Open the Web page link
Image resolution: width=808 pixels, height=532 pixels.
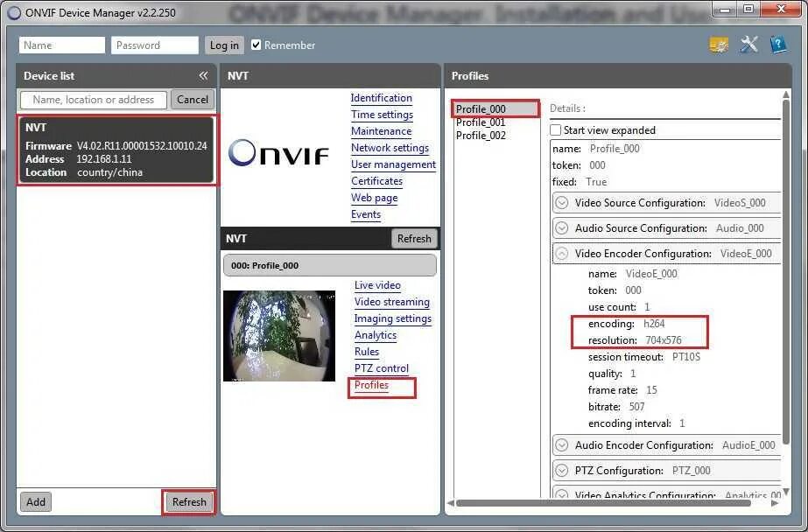pyautogui.click(x=374, y=198)
